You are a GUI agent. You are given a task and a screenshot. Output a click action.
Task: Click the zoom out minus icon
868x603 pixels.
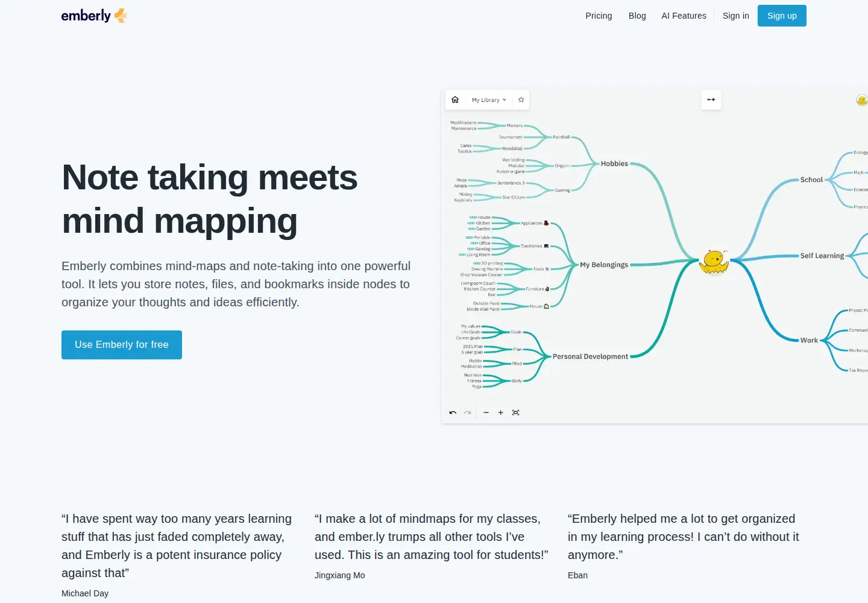(x=486, y=412)
